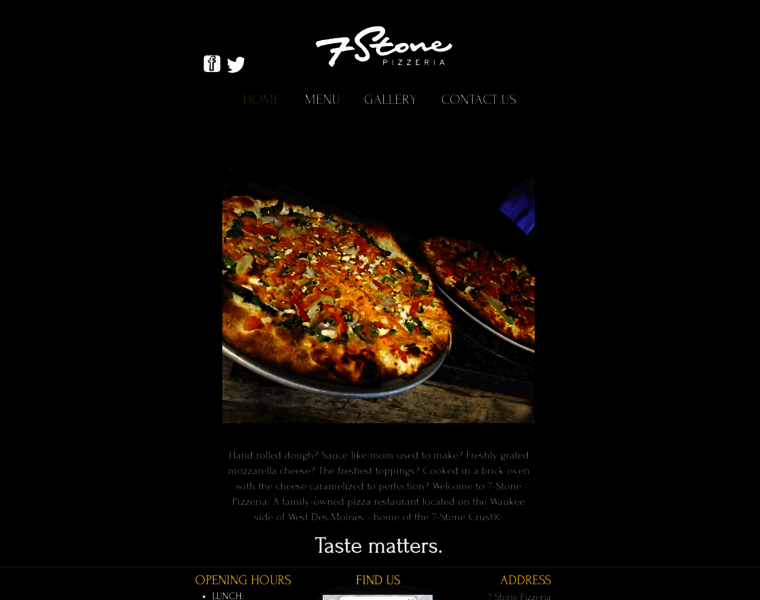760x600 pixels.
Task: Open the Twitter bird icon
Action: point(236,64)
